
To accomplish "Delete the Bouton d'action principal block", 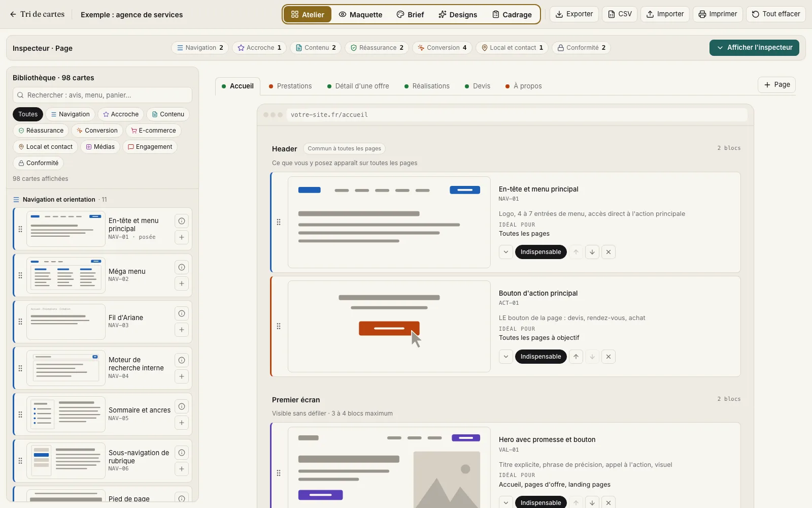I will coord(608,357).
